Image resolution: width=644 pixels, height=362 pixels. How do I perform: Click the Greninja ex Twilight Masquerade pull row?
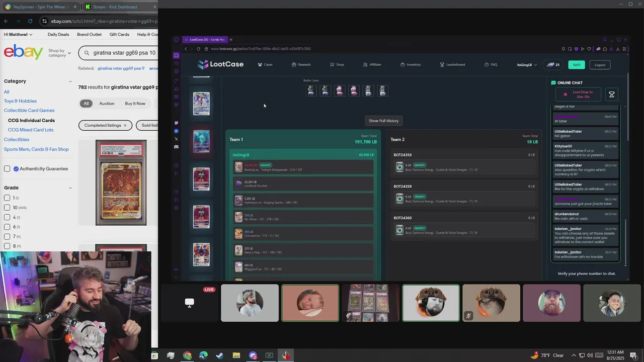tap(303, 167)
